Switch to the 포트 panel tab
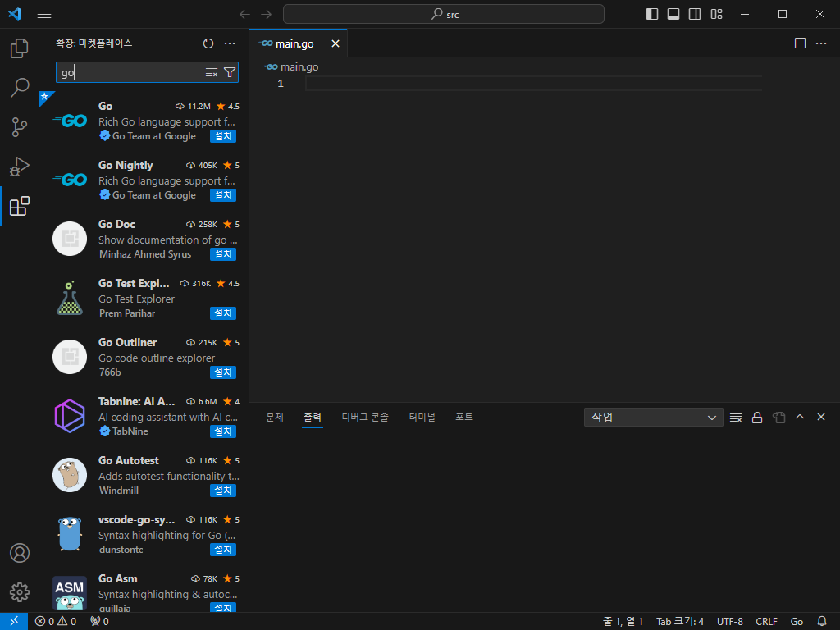 (x=464, y=418)
